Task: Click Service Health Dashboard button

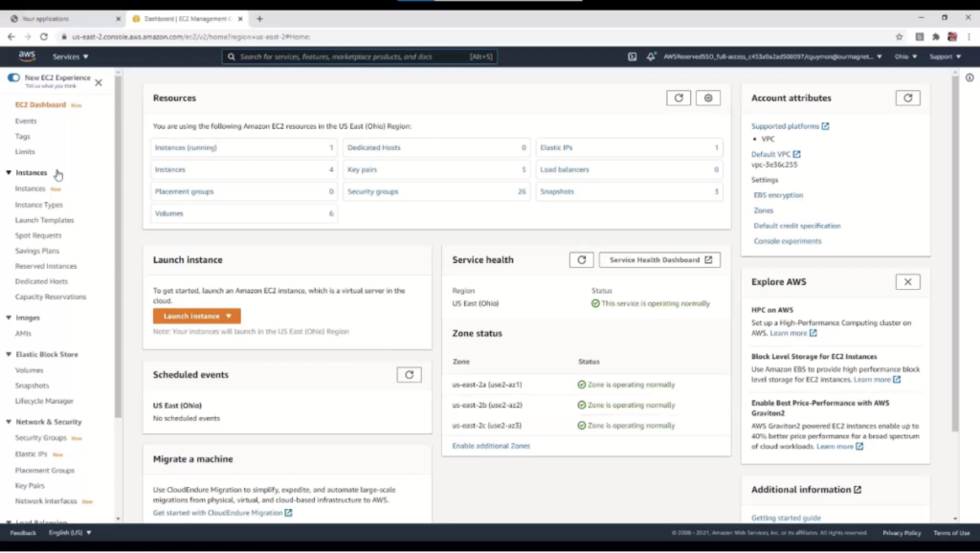Action: 659,260
